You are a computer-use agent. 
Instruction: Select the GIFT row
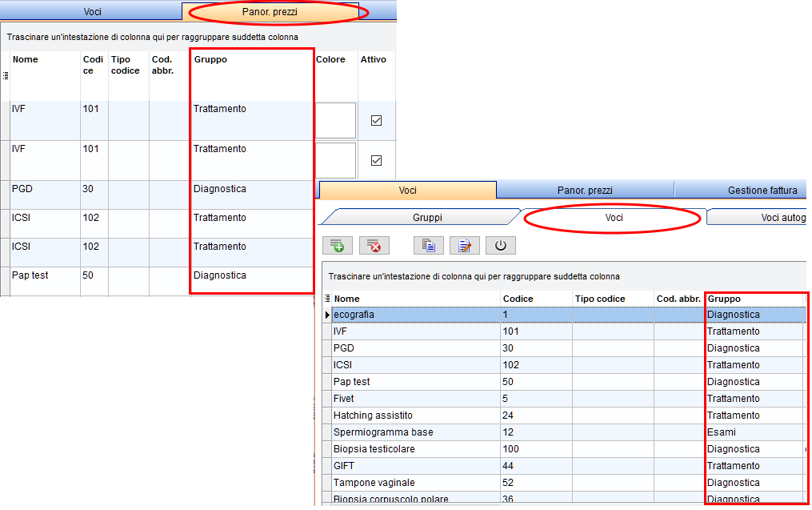(x=416, y=466)
